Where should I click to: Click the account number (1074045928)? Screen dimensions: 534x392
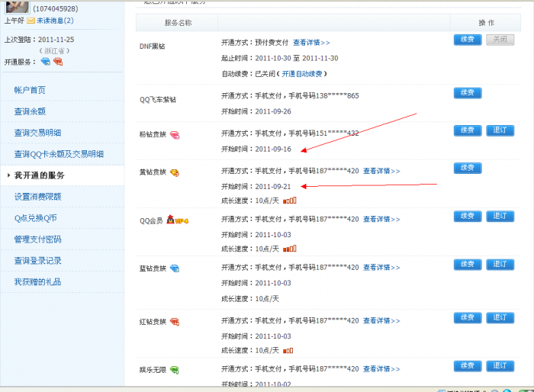55,9
